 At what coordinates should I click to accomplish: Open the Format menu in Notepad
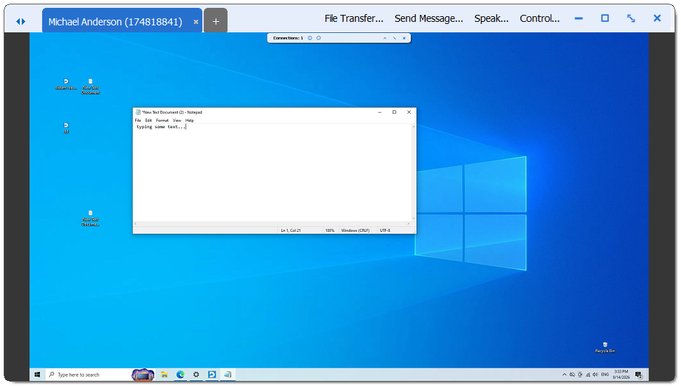[162, 120]
